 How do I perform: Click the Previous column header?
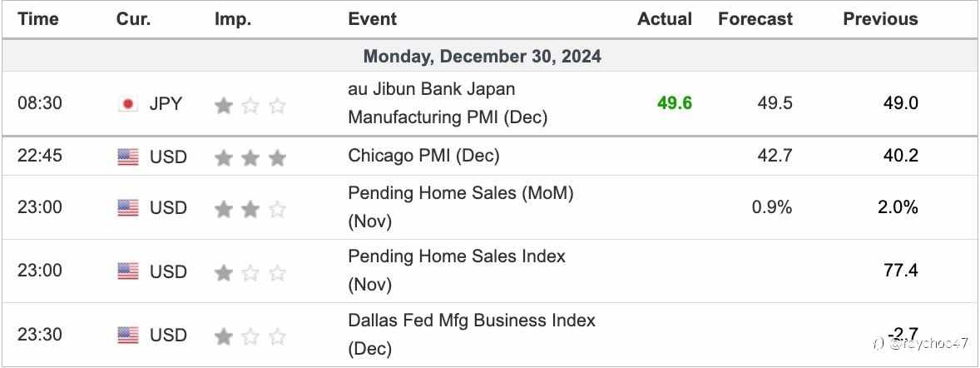click(880, 19)
